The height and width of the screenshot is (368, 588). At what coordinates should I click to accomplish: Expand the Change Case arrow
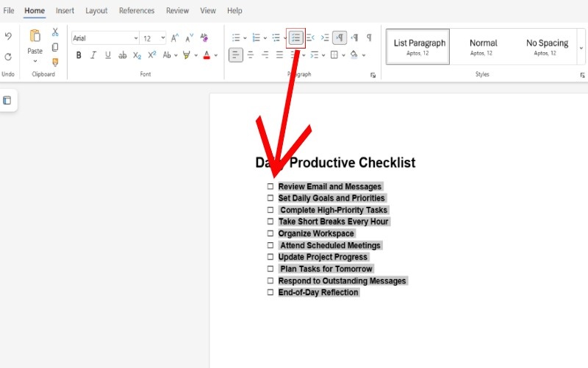(176, 56)
